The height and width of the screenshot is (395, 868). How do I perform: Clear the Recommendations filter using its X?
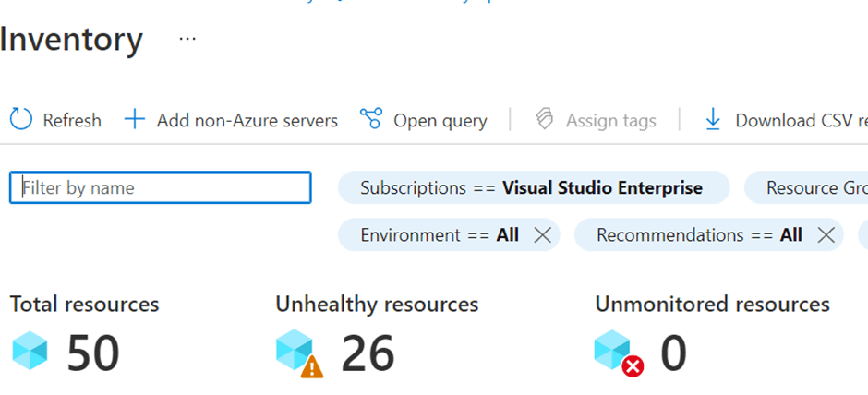tap(826, 235)
